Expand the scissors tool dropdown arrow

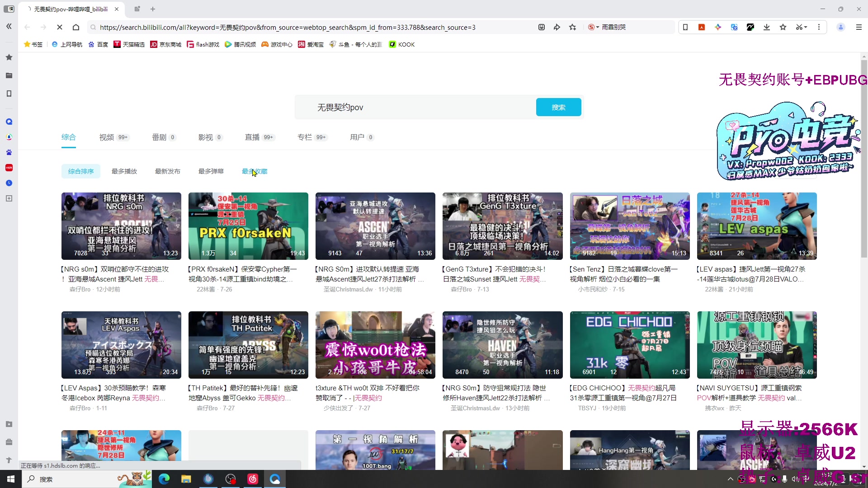806,27
